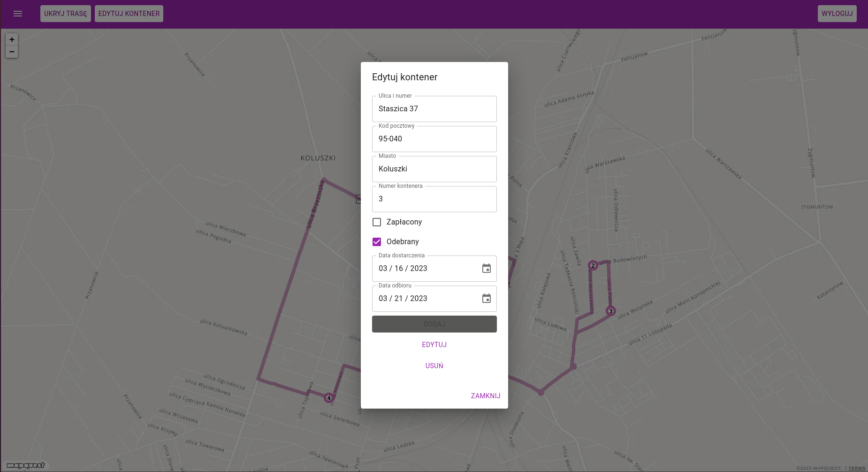Viewport: 868px width, 472px height.
Task: Open the map Terms link
Action: [856, 468]
